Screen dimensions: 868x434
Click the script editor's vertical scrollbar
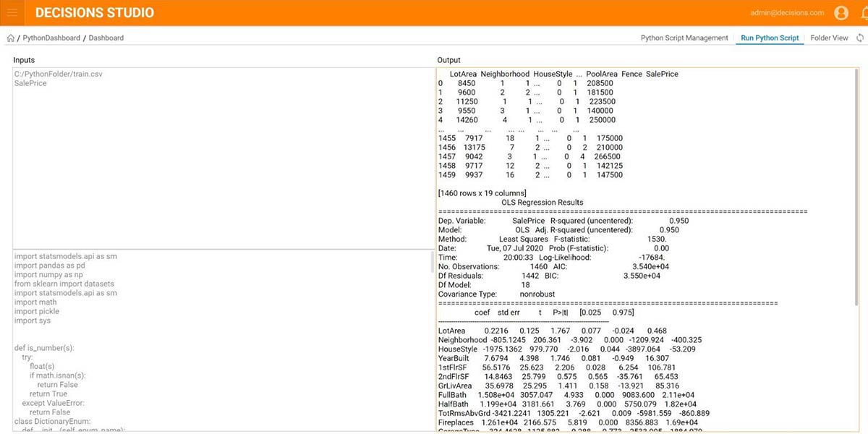433,262
